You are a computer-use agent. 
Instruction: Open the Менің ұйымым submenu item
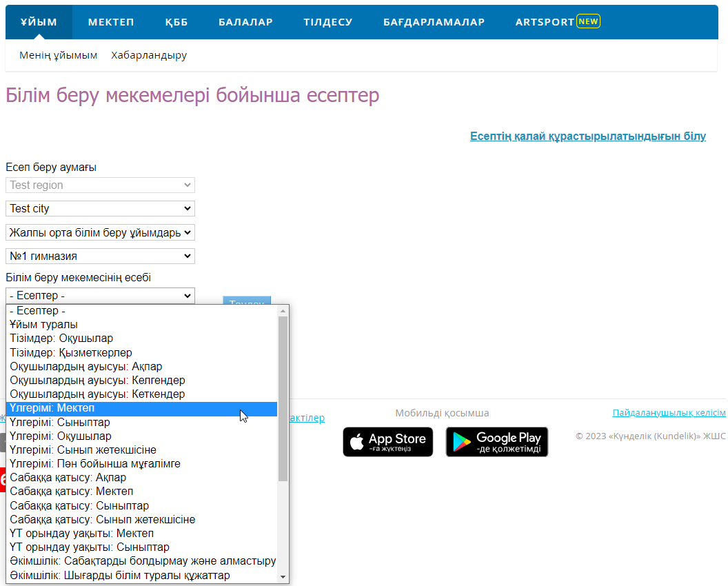coord(59,55)
